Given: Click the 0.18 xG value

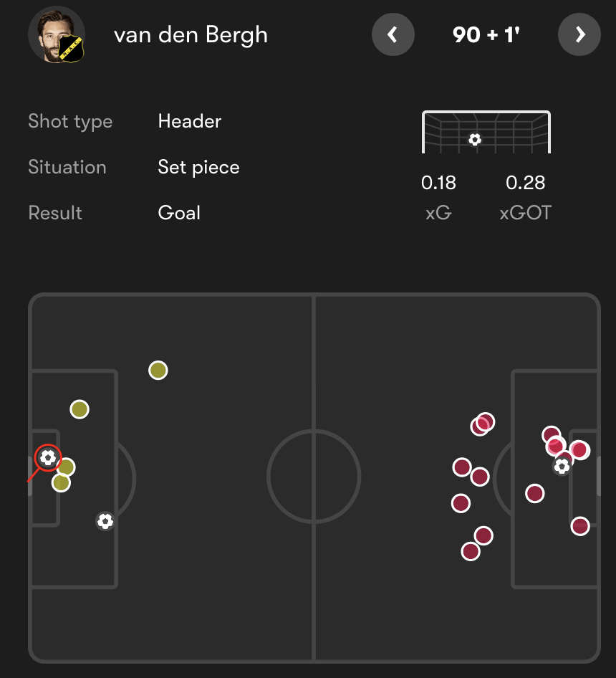Looking at the screenshot, I should click(x=438, y=183).
